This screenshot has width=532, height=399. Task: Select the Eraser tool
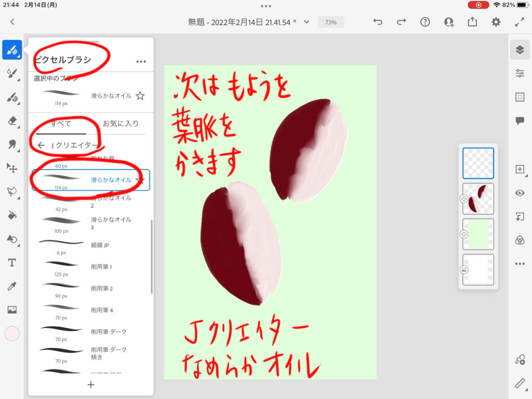(x=12, y=121)
